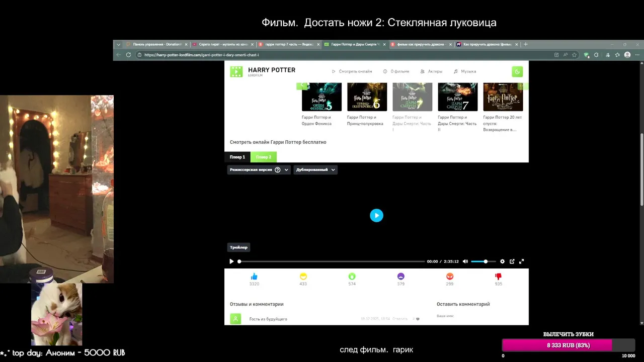Screen dimensions: 644x362
Task: Expand the Режиссерская версия dropdown
Action: point(259,170)
